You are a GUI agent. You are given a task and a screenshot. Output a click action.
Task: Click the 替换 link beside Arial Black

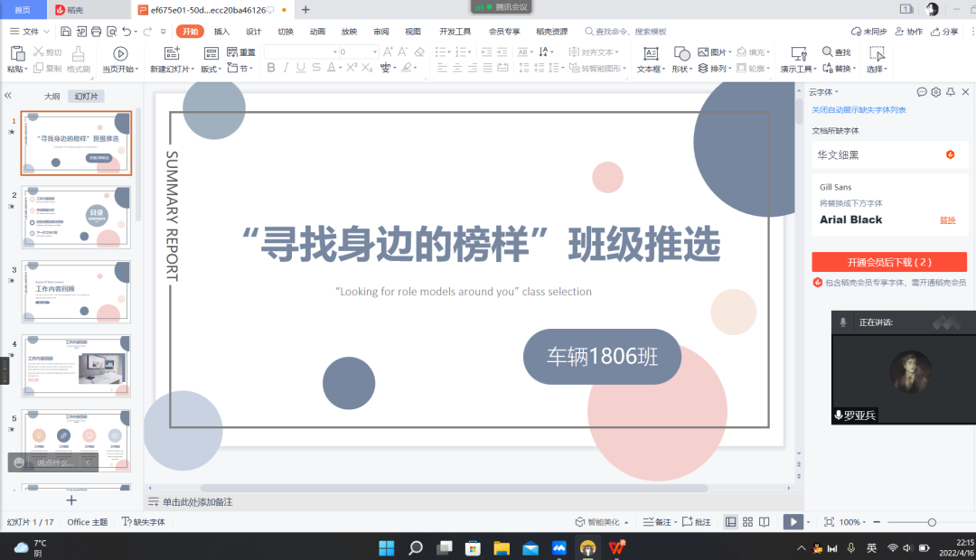pyautogui.click(x=947, y=219)
